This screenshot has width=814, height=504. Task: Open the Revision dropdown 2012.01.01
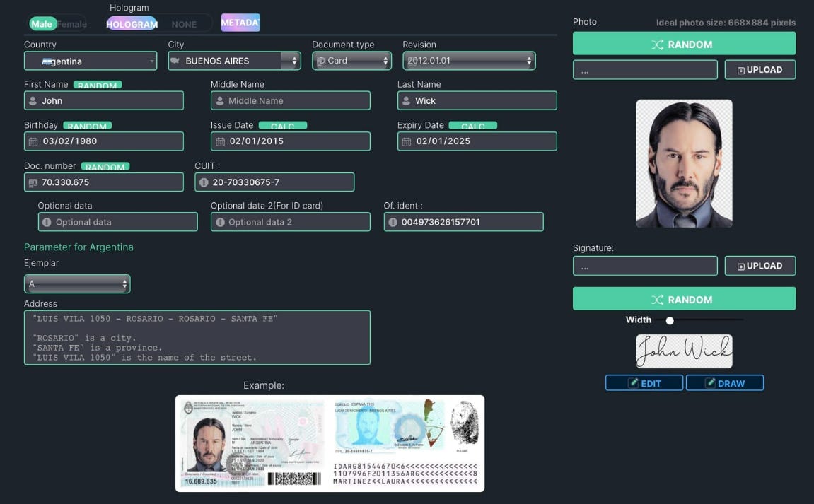[x=469, y=61]
